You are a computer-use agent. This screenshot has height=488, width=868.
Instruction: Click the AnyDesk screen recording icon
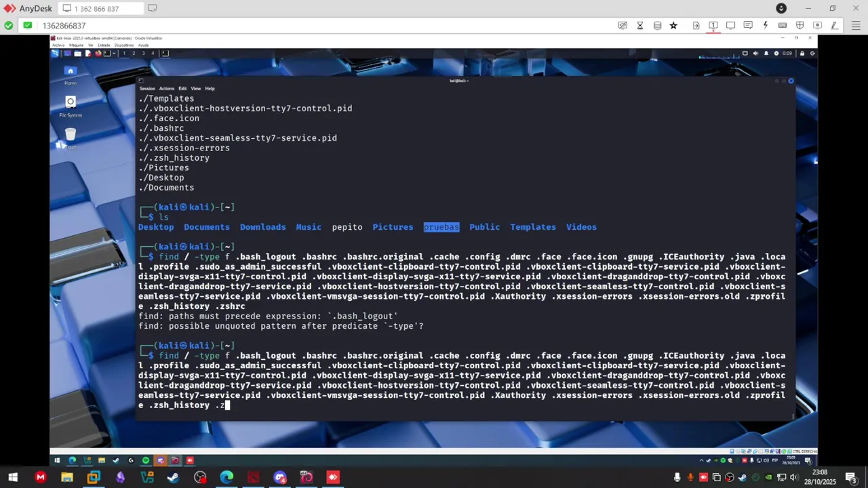click(817, 26)
